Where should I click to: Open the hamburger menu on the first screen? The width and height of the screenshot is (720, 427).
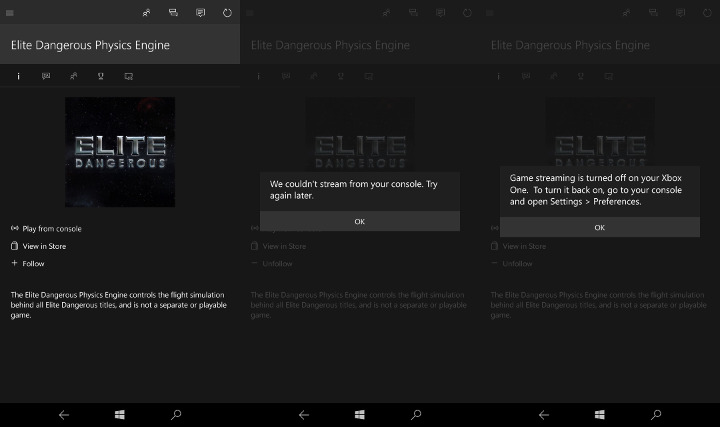point(10,13)
